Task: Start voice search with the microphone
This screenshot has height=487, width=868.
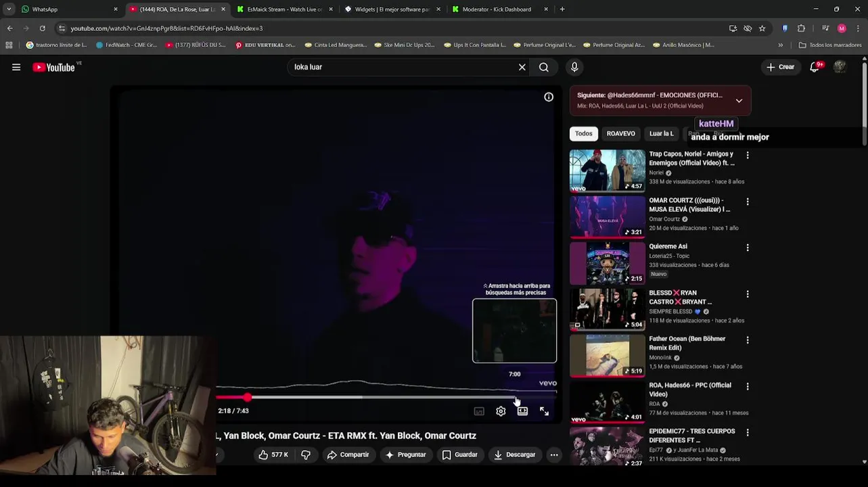Action: [574, 67]
